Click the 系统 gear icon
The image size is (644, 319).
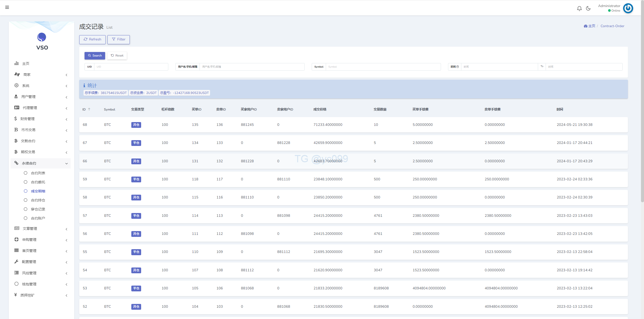tap(17, 85)
